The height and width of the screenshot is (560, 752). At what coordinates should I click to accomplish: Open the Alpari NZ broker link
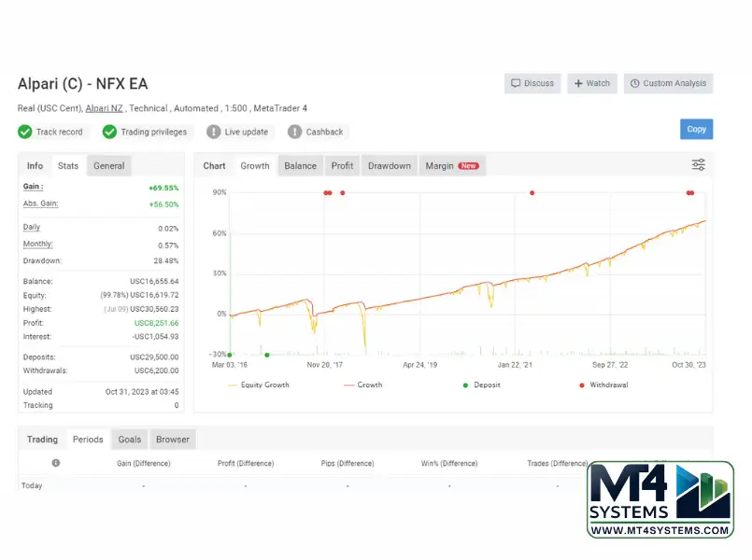(x=104, y=108)
